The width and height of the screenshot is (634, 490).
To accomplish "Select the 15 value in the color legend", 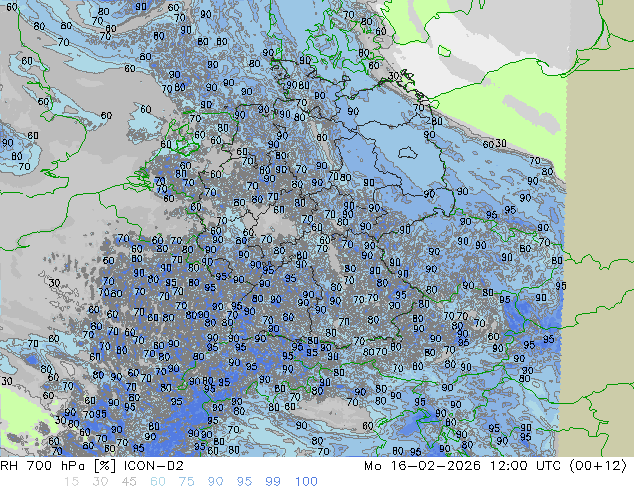I will pyautogui.click(x=71, y=482).
